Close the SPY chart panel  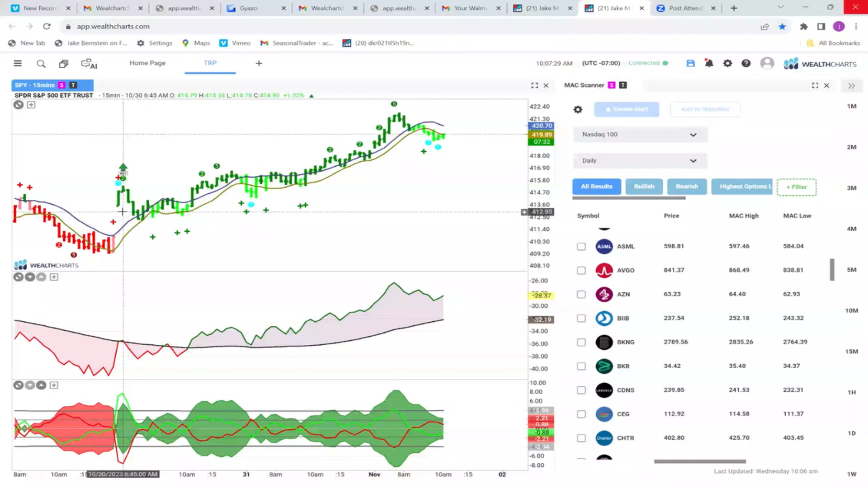click(x=546, y=85)
